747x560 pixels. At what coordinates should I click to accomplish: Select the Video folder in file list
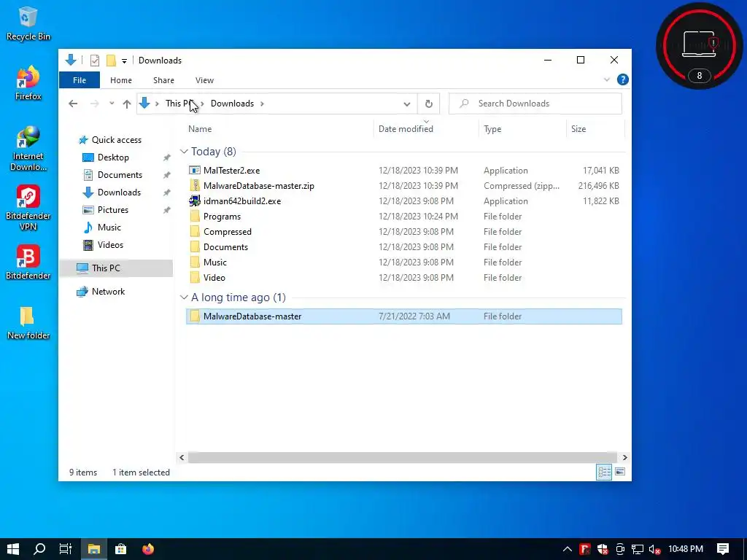point(403,277)
